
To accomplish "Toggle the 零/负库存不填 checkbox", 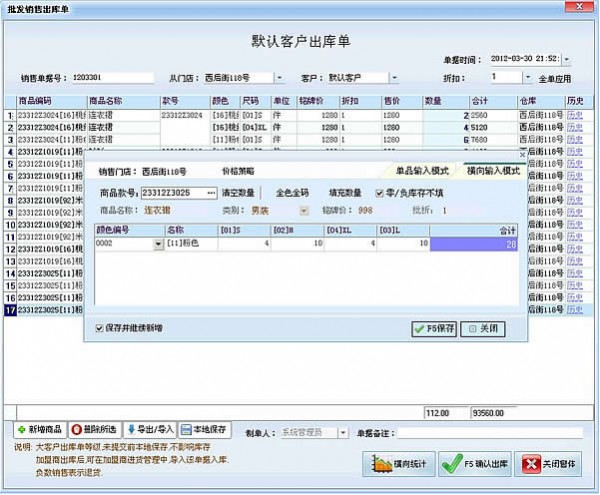I will point(380,193).
